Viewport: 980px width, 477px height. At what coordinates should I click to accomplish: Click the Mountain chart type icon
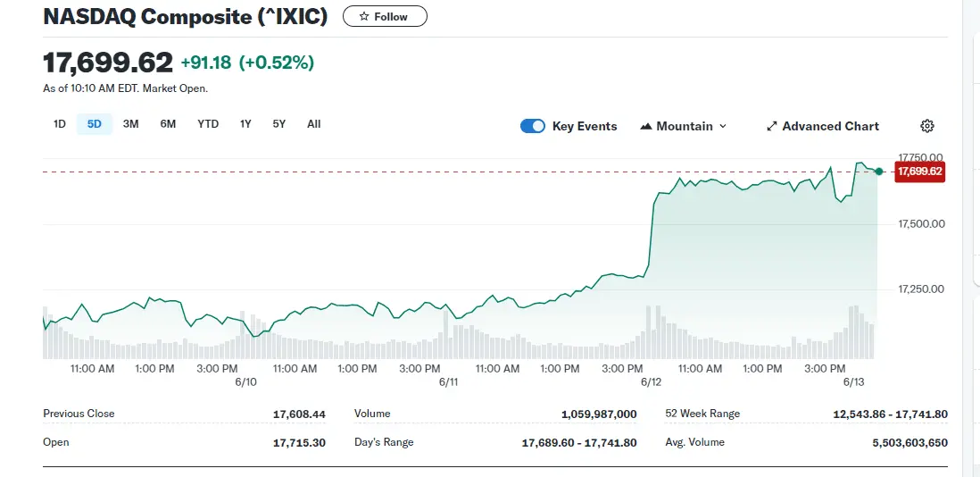646,126
